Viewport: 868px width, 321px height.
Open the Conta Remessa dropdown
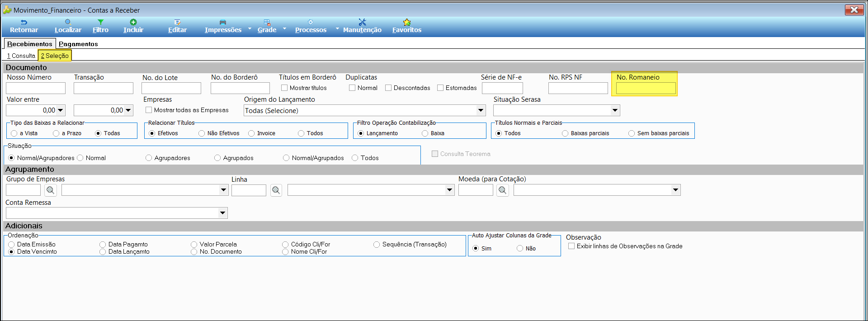click(x=222, y=213)
